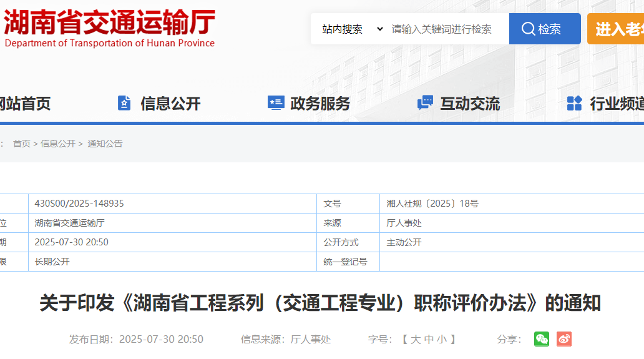The image size is (644, 359).
Task: Open the 信息公开 navigation menu
Action: pos(170,104)
